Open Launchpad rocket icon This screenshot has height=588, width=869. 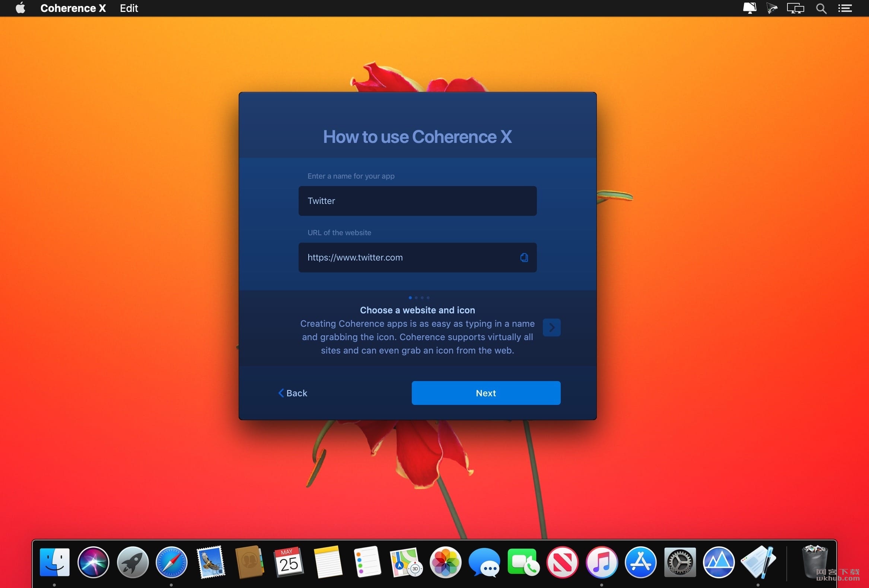coord(133,562)
